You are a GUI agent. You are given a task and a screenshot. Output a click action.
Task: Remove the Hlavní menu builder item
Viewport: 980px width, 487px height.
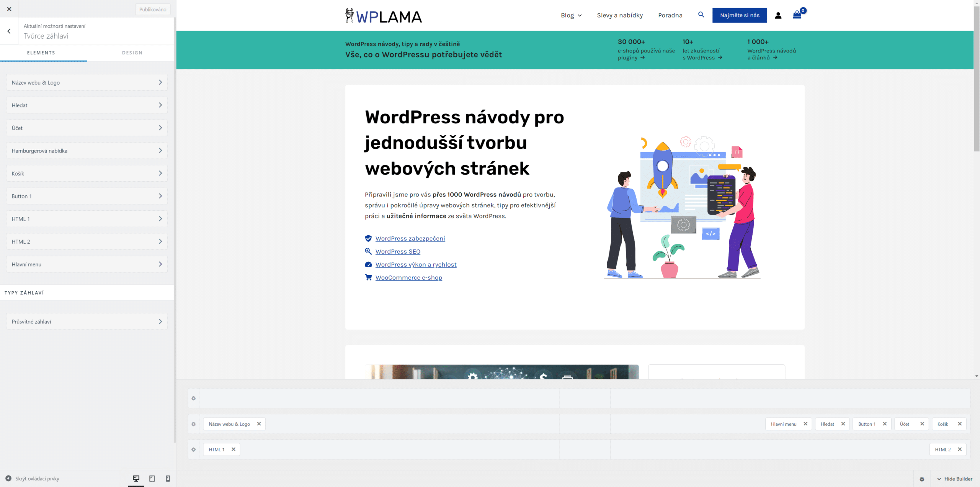click(x=805, y=424)
